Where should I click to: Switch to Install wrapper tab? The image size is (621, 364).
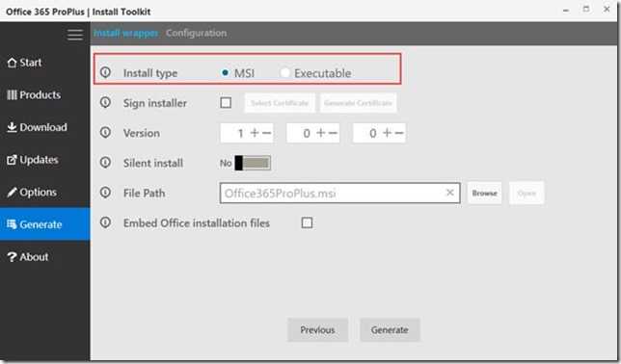pyautogui.click(x=125, y=34)
